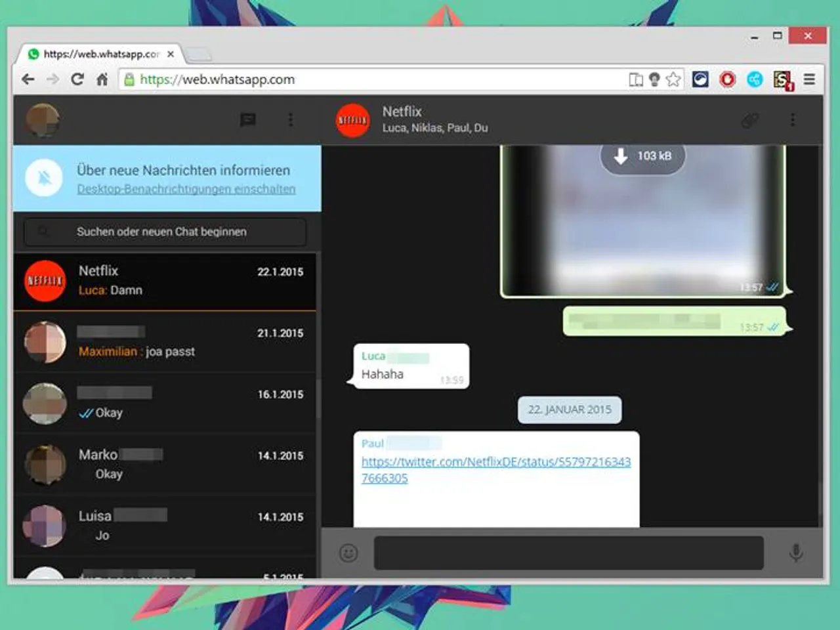
Task: Open the blurred image message preview
Action: pyautogui.click(x=643, y=221)
